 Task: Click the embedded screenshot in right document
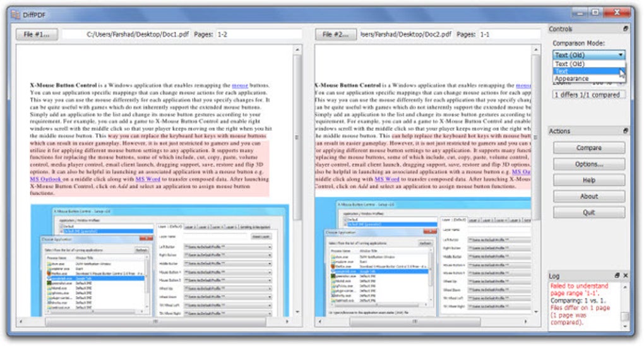(x=422, y=256)
